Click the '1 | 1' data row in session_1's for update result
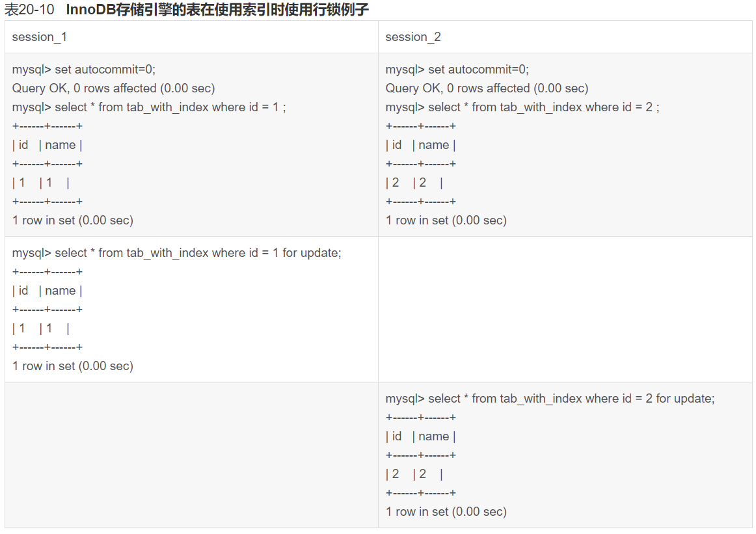756x534 pixels. pos(41,328)
